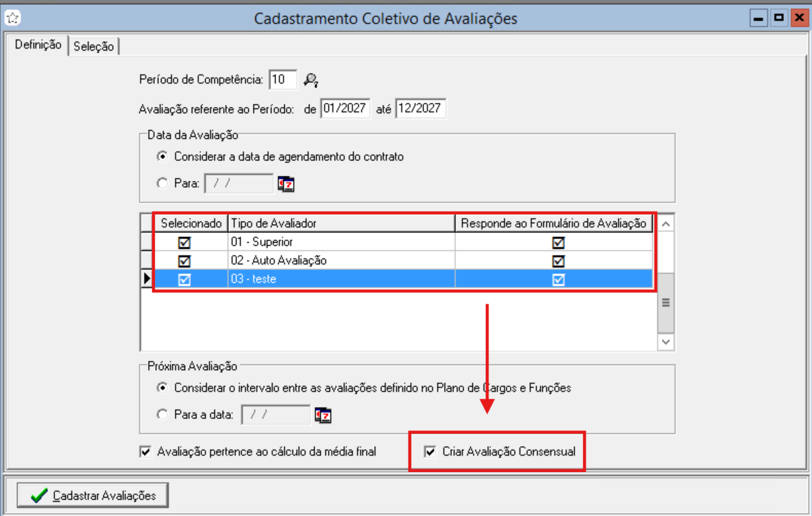812x516 pixels.
Task: Open the Definição tab
Action: 38,45
